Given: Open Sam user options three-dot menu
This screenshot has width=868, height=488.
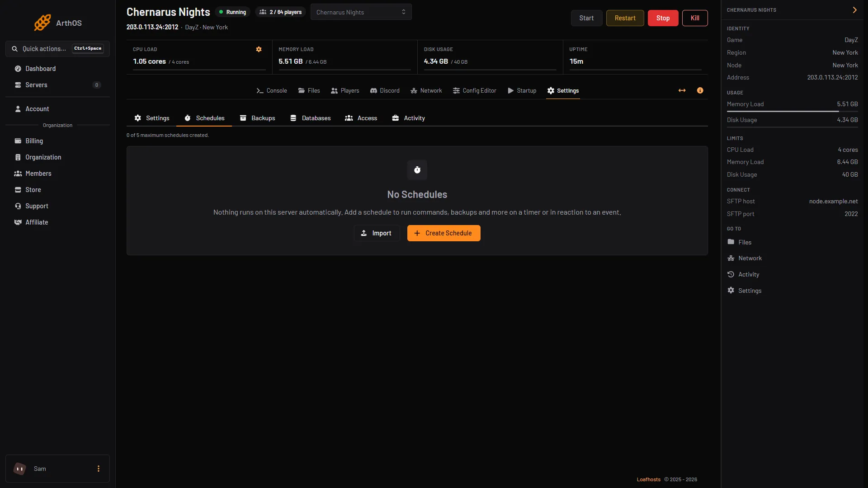Looking at the screenshot, I should coord(99,469).
